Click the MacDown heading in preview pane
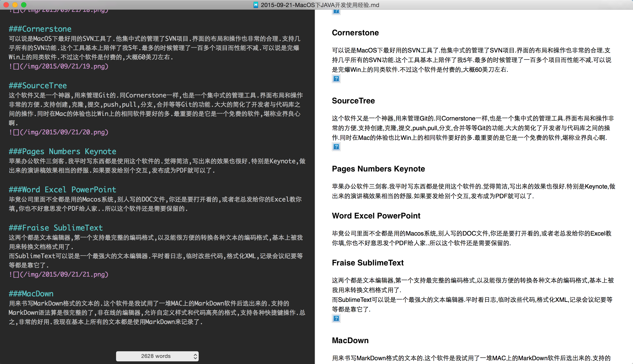The width and height of the screenshot is (633, 364). [350, 340]
